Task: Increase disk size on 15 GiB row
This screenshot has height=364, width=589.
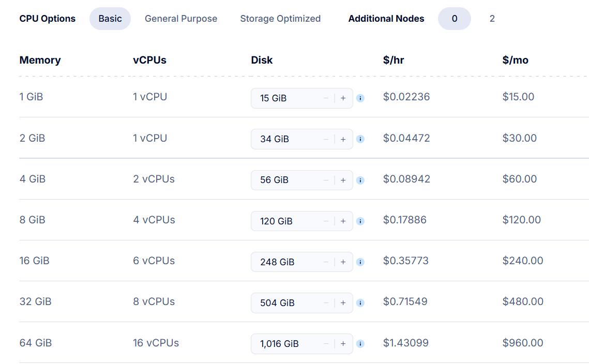Action: pyautogui.click(x=343, y=98)
